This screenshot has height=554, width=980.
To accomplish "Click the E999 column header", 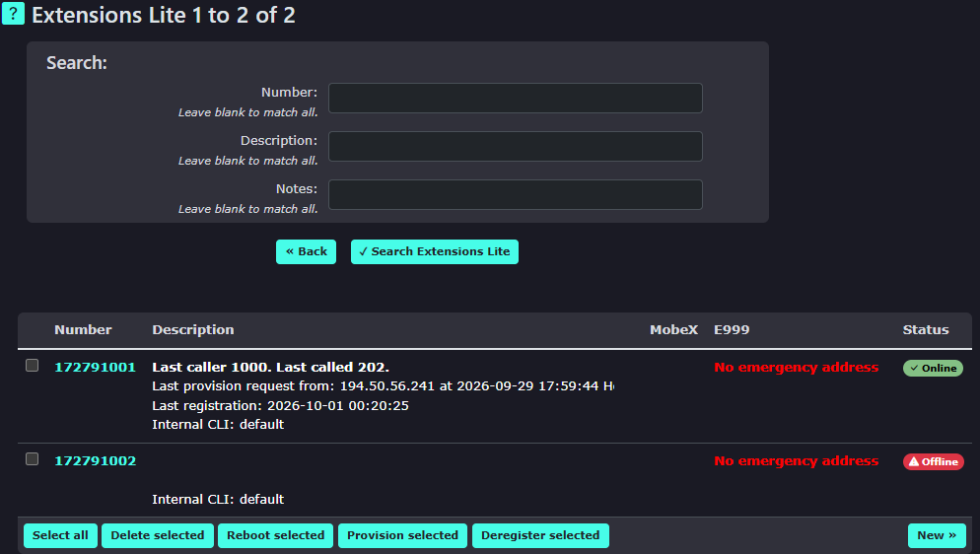I will [732, 330].
